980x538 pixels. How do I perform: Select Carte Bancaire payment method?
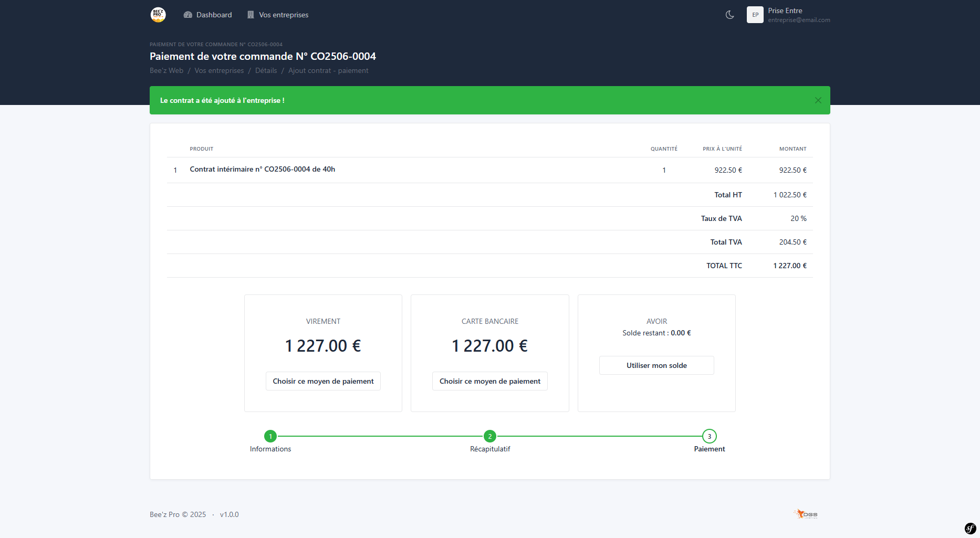pos(489,381)
